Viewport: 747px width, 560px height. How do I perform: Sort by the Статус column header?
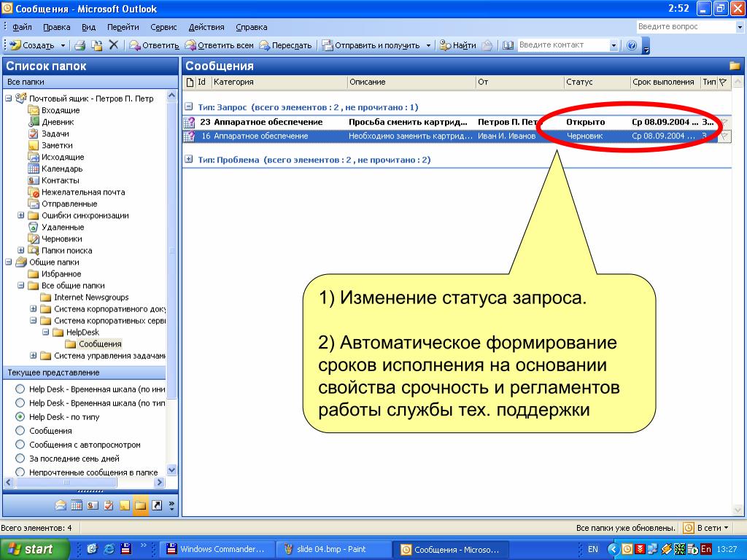[x=597, y=82]
